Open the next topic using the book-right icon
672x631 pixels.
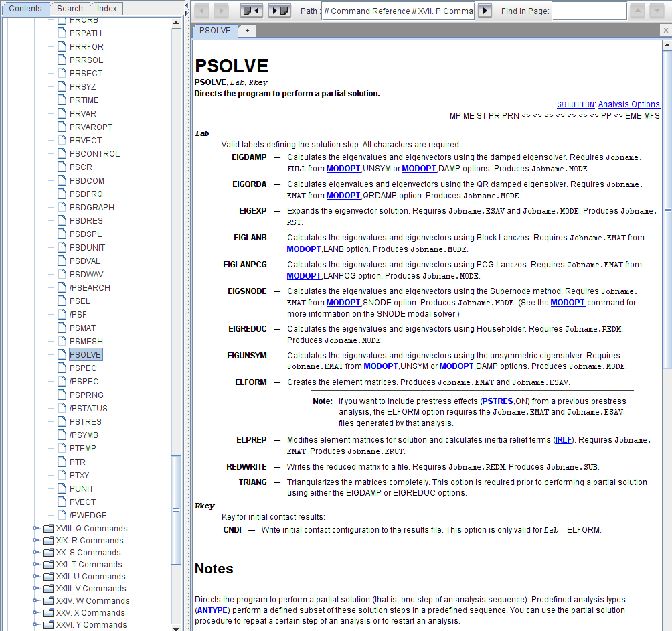(279, 11)
